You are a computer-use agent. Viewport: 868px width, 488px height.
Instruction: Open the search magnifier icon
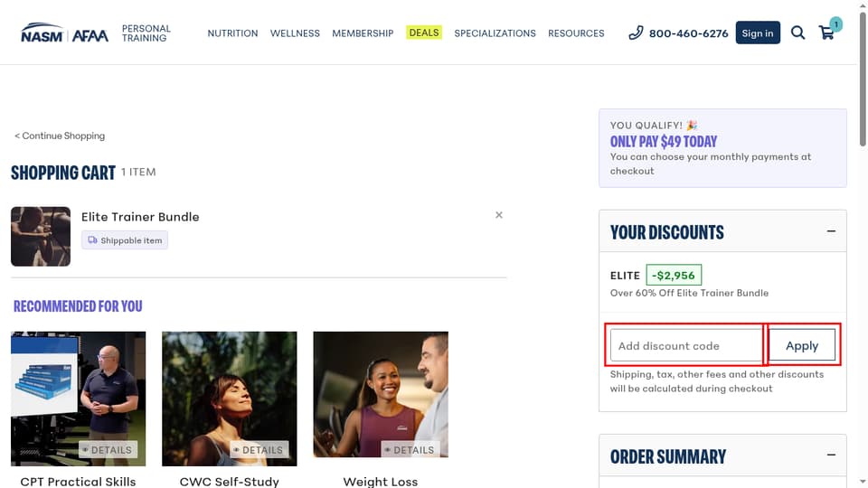797,33
